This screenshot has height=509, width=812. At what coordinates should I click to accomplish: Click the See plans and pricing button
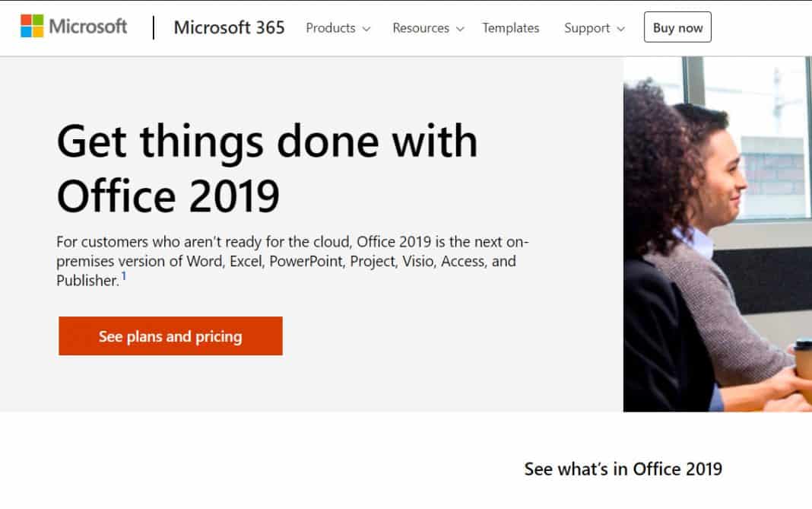(x=170, y=336)
